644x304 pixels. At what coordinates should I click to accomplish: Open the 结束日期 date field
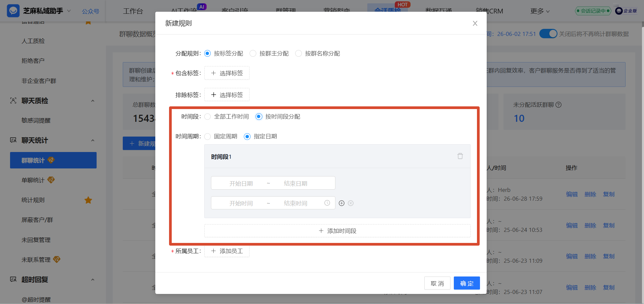[x=296, y=184]
